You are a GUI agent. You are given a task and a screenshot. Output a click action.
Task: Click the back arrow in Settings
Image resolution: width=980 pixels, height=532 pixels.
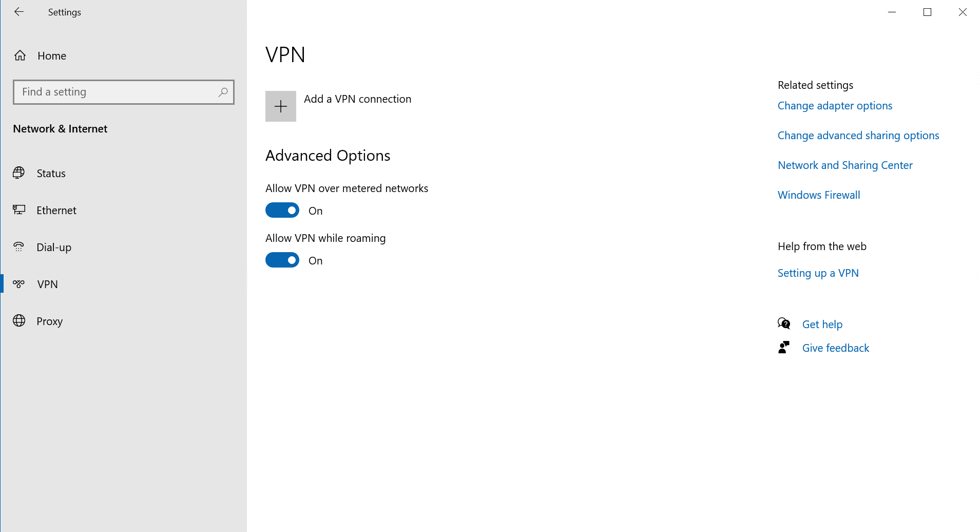pyautogui.click(x=19, y=12)
